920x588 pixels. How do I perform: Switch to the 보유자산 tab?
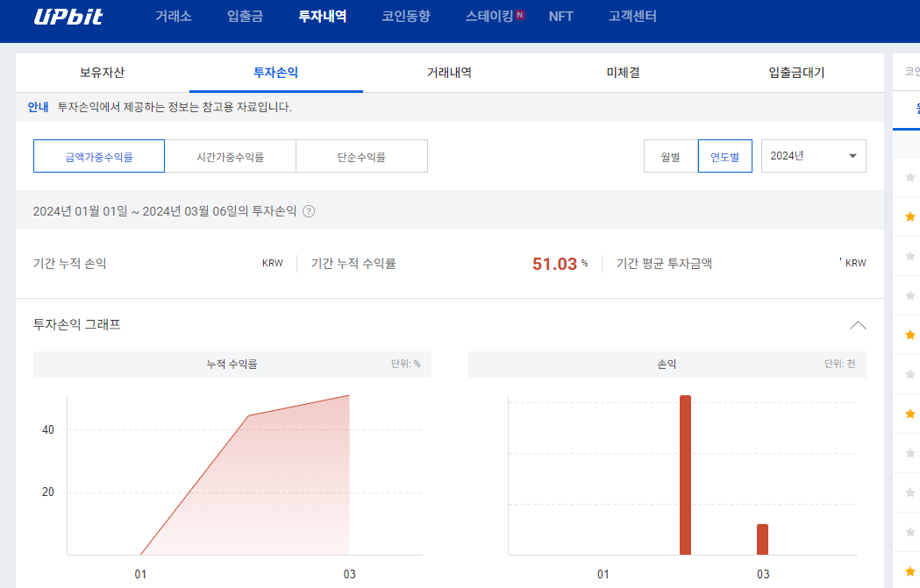(102, 73)
